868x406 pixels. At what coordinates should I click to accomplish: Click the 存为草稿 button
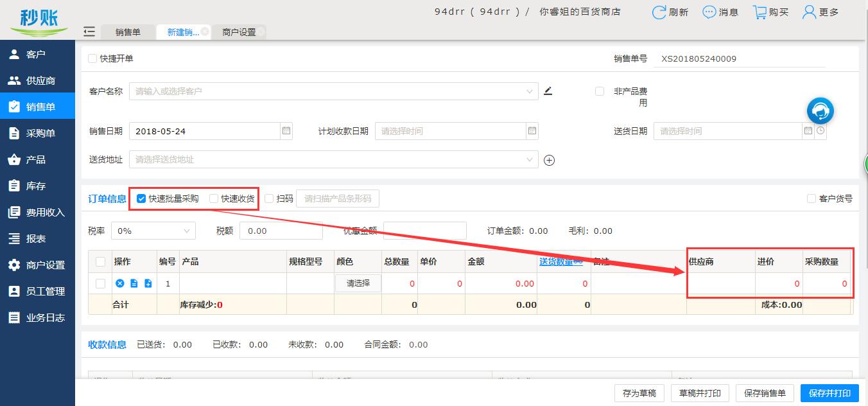coord(639,393)
